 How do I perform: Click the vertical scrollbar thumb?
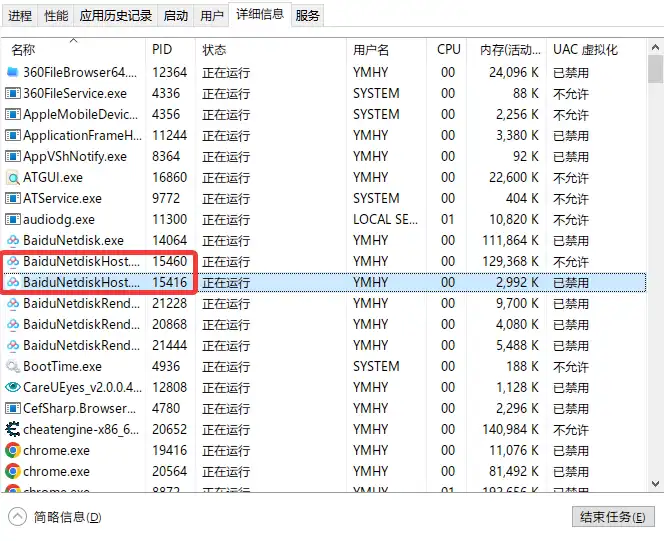click(655, 69)
